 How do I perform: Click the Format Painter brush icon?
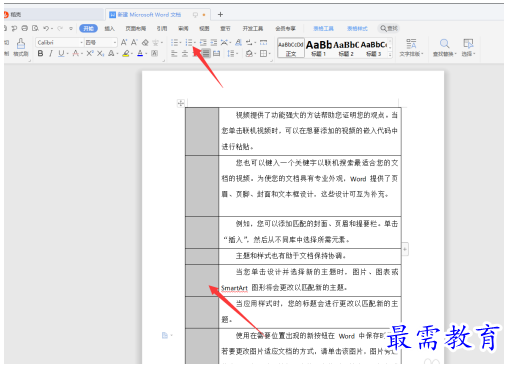pyautogui.click(x=21, y=44)
